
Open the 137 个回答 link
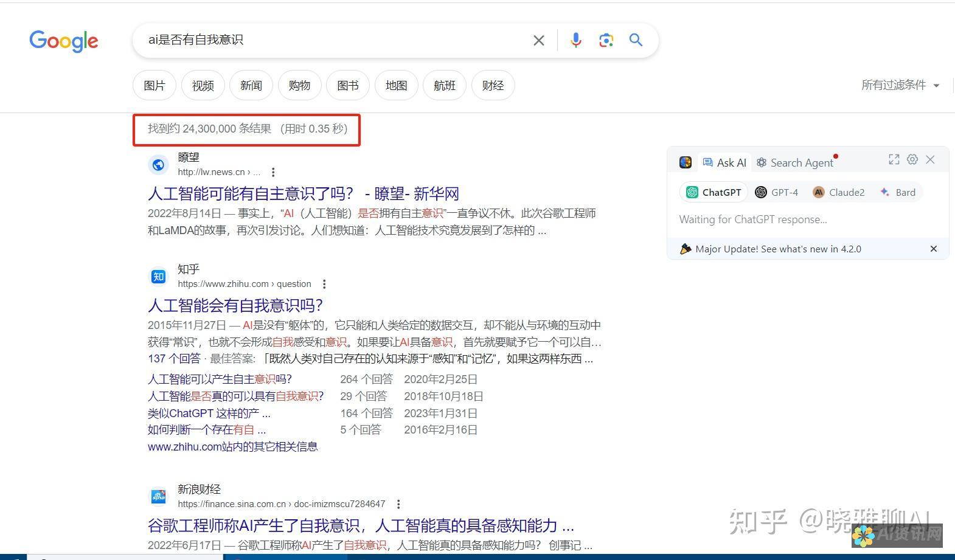point(174,359)
